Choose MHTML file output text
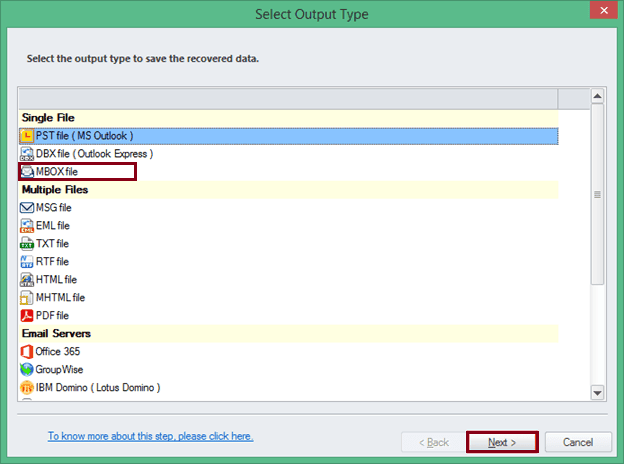This screenshot has height=464, width=624. [60, 298]
